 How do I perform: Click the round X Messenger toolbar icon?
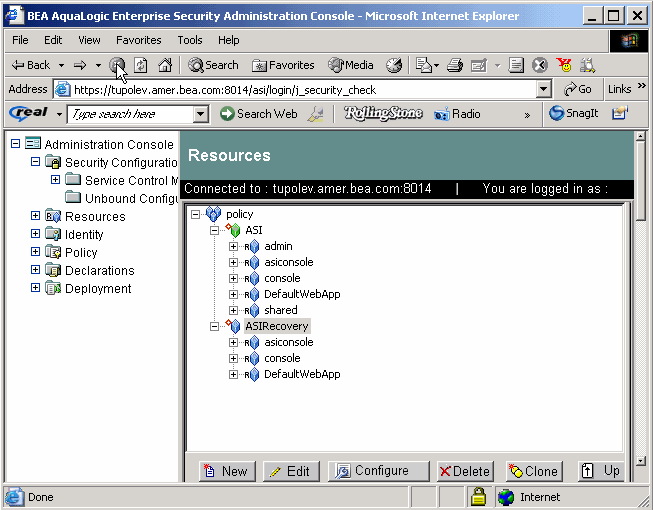540,65
